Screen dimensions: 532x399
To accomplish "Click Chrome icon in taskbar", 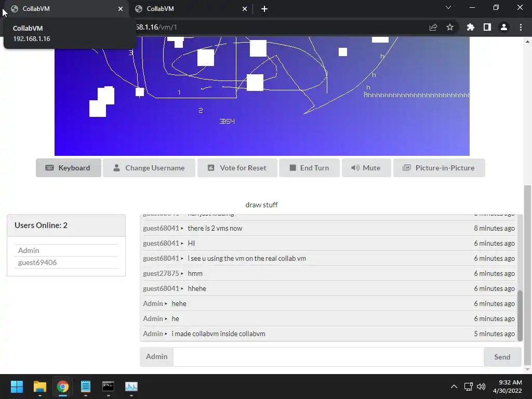I will pos(62,387).
